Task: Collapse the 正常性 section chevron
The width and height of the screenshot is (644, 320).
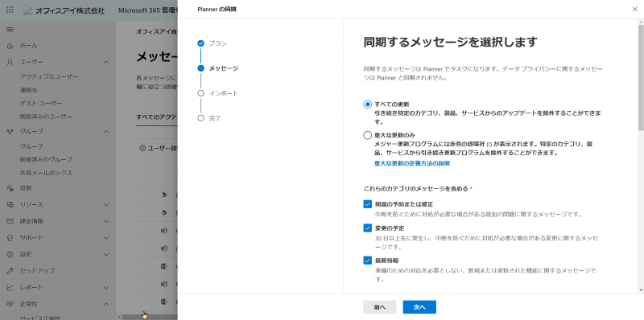Action: [106, 304]
